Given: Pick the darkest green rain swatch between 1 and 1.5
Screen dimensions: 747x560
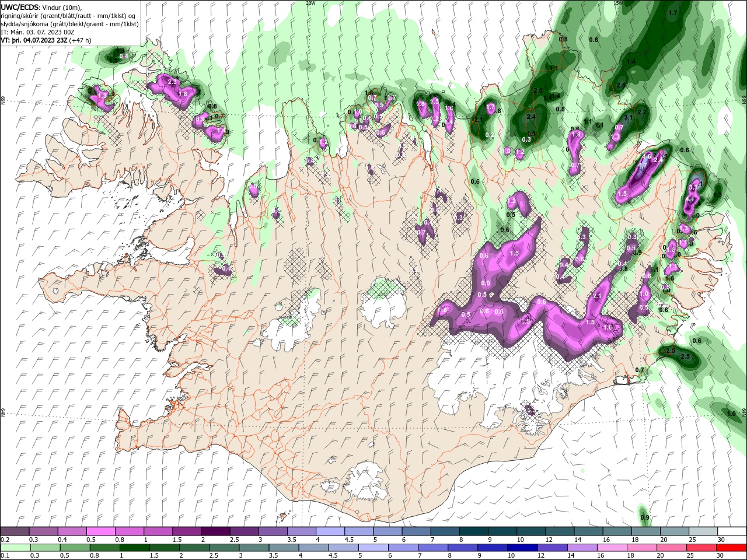Looking at the screenshot, I should 135,547.
